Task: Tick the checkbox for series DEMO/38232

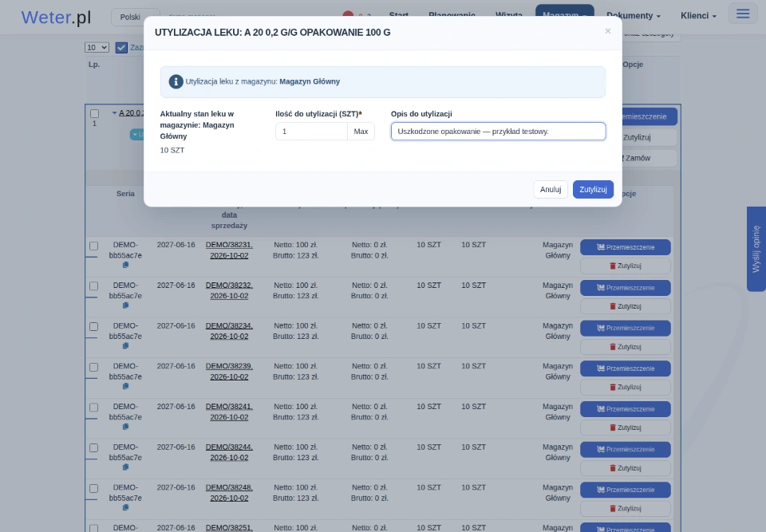Action: tap(94, 286)
